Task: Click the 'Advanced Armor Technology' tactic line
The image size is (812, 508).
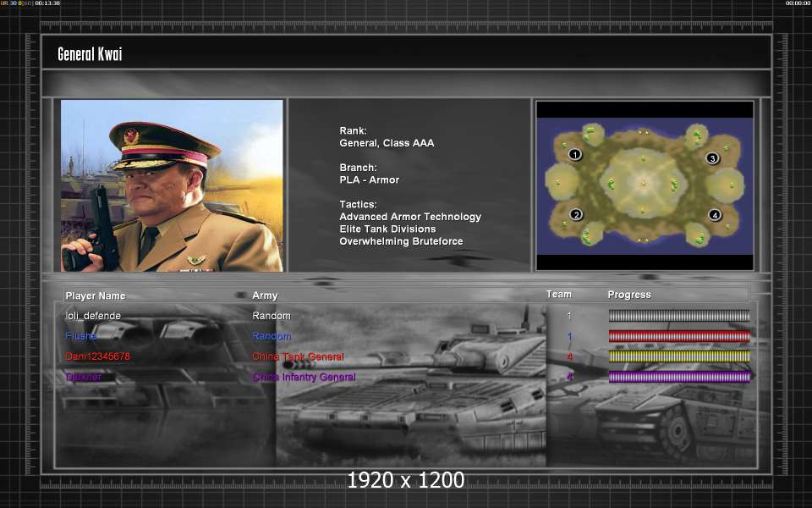Action: tap(410, 217)
